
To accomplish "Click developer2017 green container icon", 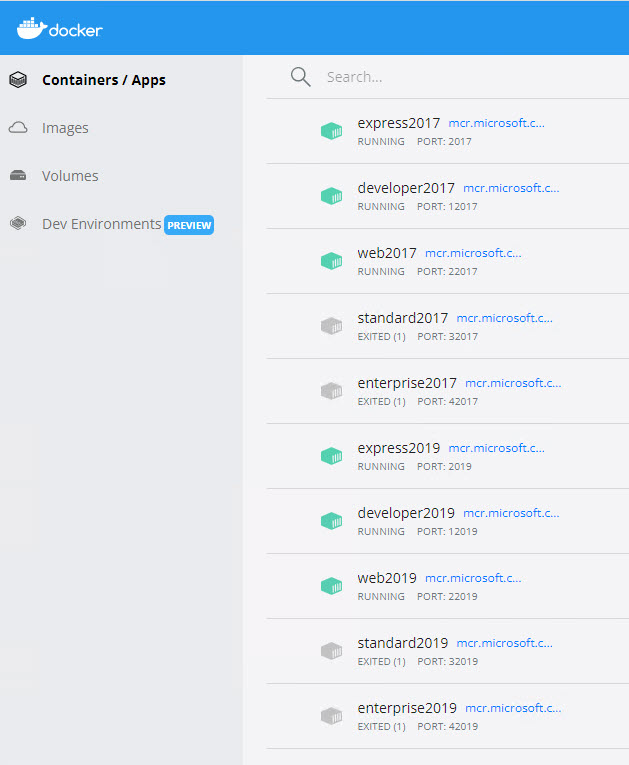I will pos(331,196).
